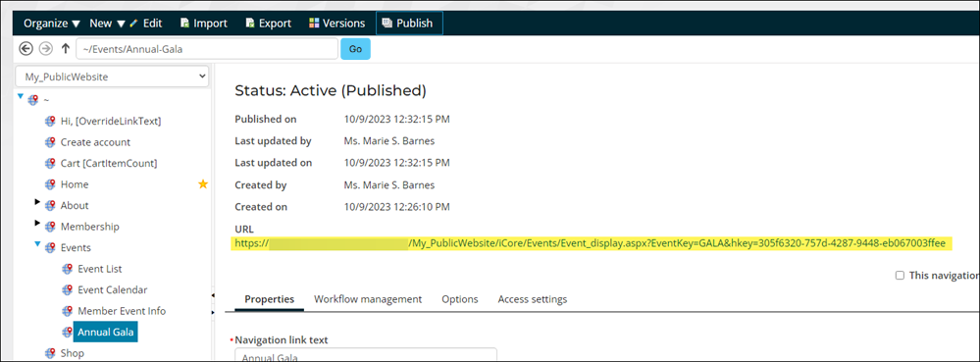
Task: Click Last updated by Ms. Marie S. Barnes
Action: tap(389, 140)
